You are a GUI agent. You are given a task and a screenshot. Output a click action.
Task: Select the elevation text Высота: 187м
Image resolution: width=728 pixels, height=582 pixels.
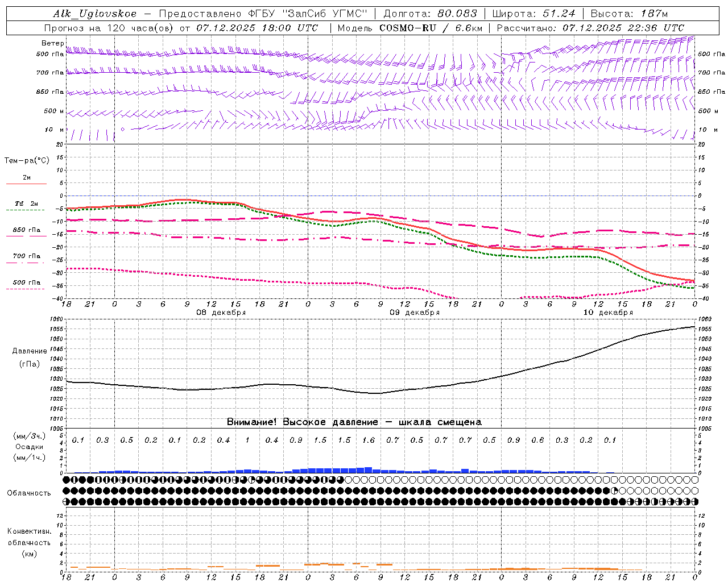[629, 14]
